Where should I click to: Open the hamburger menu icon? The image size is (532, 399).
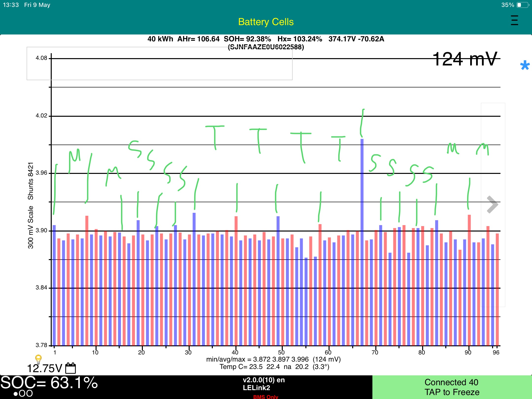click(514, 20)
